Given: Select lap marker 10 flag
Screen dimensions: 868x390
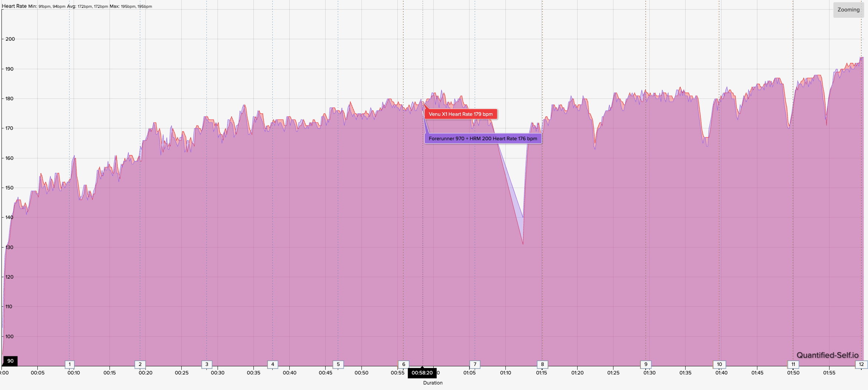Looking at the screenshot, I should tap(719, 364).
